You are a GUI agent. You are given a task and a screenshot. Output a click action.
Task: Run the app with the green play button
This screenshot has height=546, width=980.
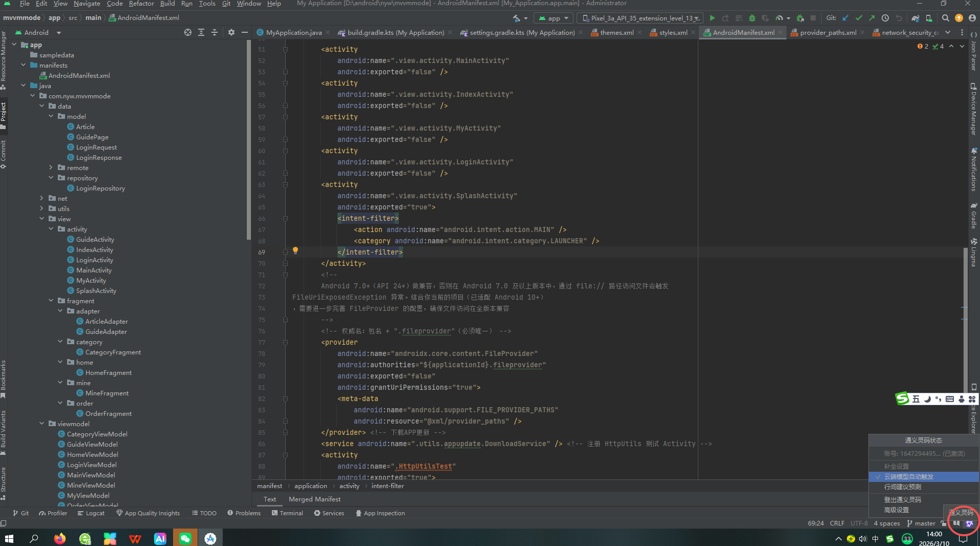(x=712, y=18)
